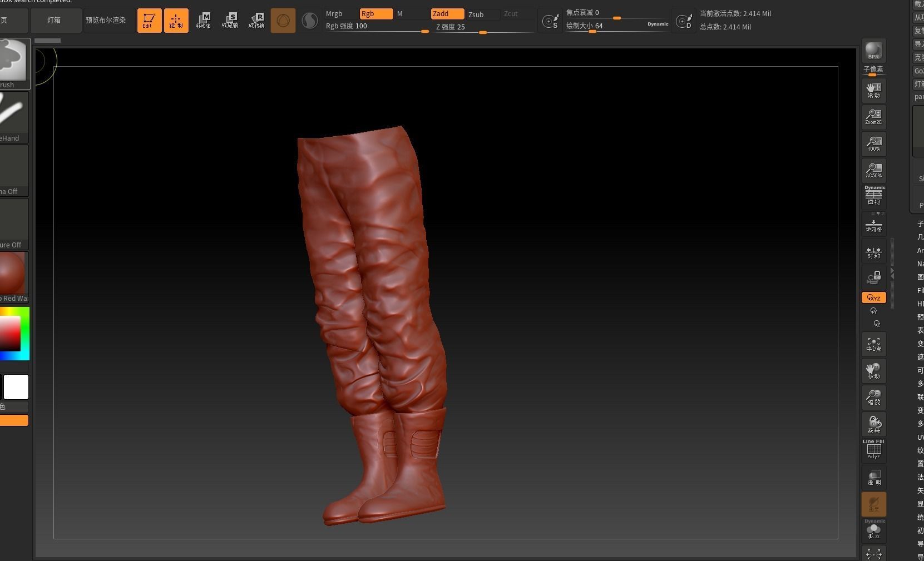Open the FreeHand stroke thumbnail

pyautogui.click(x=13, y=117)
